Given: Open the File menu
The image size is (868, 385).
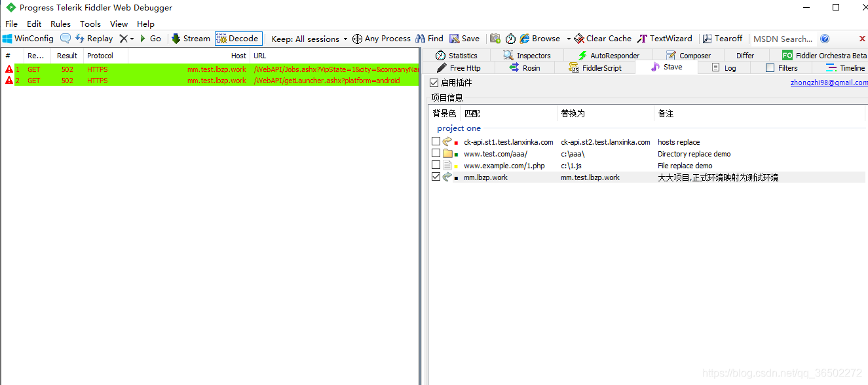Looking at the screenshot, I should tap(12, 24).
